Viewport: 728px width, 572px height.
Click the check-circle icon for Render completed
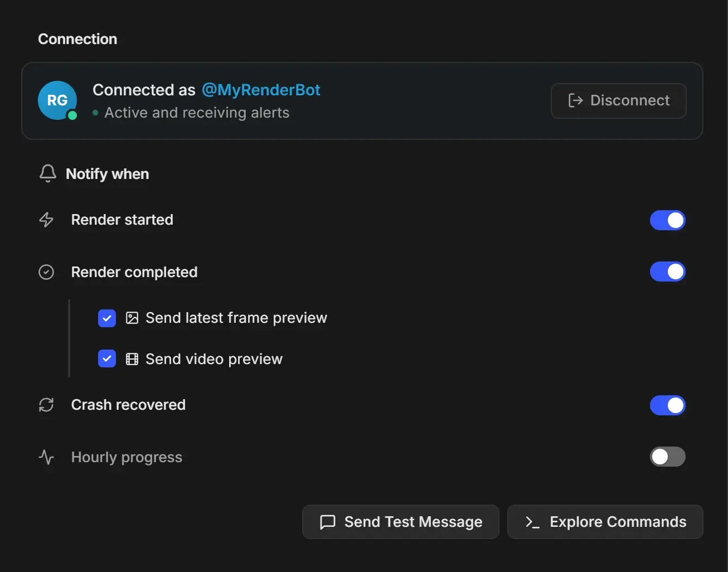tap(46, 272)
